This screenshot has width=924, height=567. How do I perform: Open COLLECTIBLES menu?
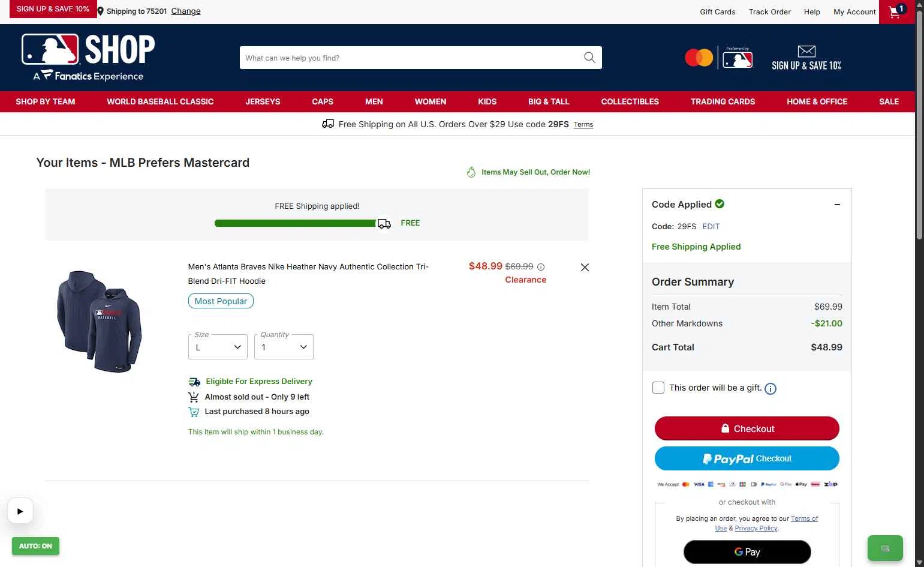[630, 102]
